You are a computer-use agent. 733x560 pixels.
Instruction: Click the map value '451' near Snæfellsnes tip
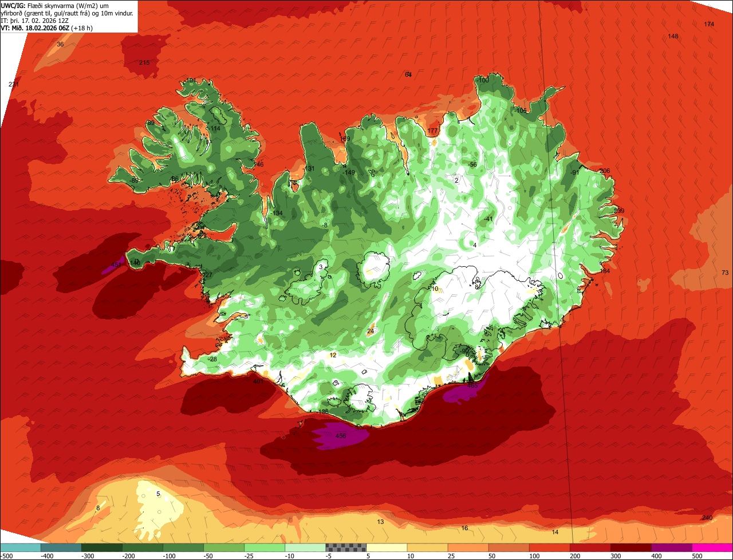[116, 265]
